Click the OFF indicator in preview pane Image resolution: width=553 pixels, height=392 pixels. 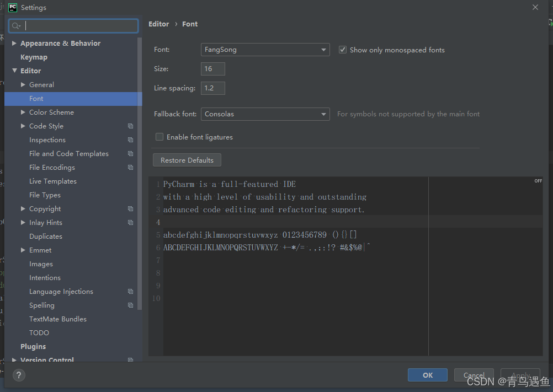pyautogui.click(x=538, y=181)
